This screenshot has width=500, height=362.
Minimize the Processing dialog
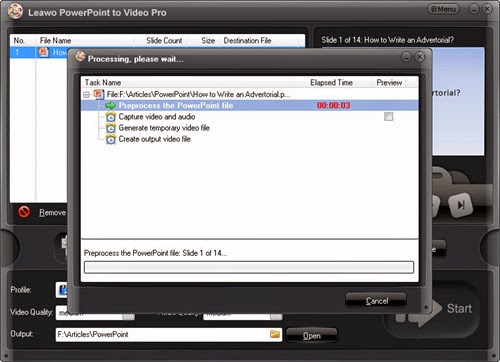tap(406, 57)
